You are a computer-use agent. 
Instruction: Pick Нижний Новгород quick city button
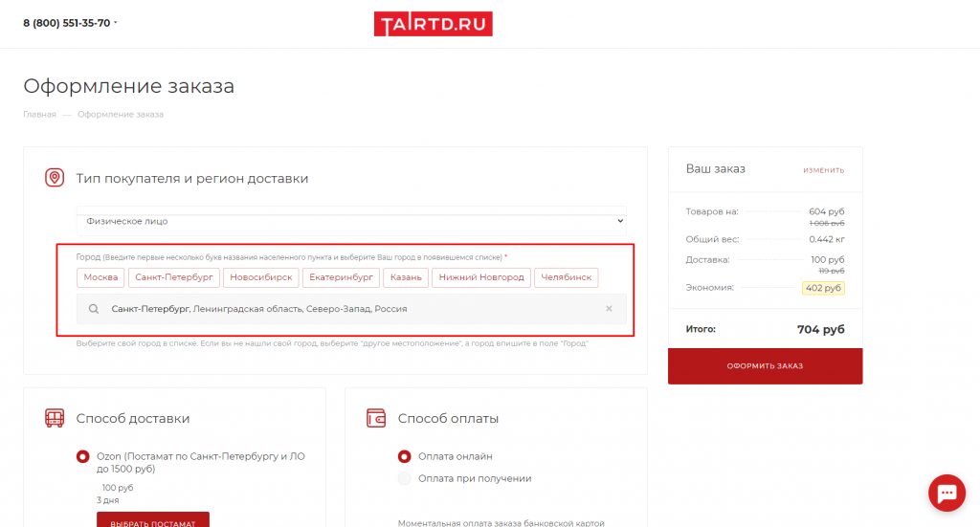click(481, 277)
